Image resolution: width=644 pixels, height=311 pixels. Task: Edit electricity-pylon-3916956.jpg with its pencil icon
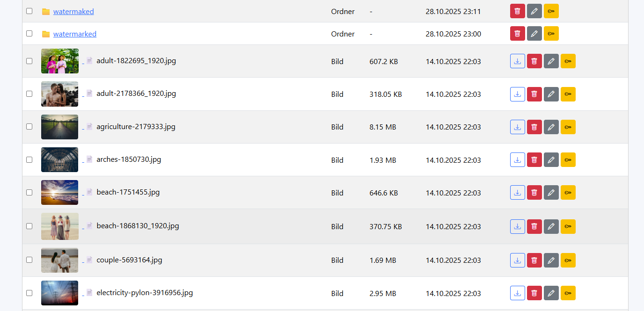point(551,293)
